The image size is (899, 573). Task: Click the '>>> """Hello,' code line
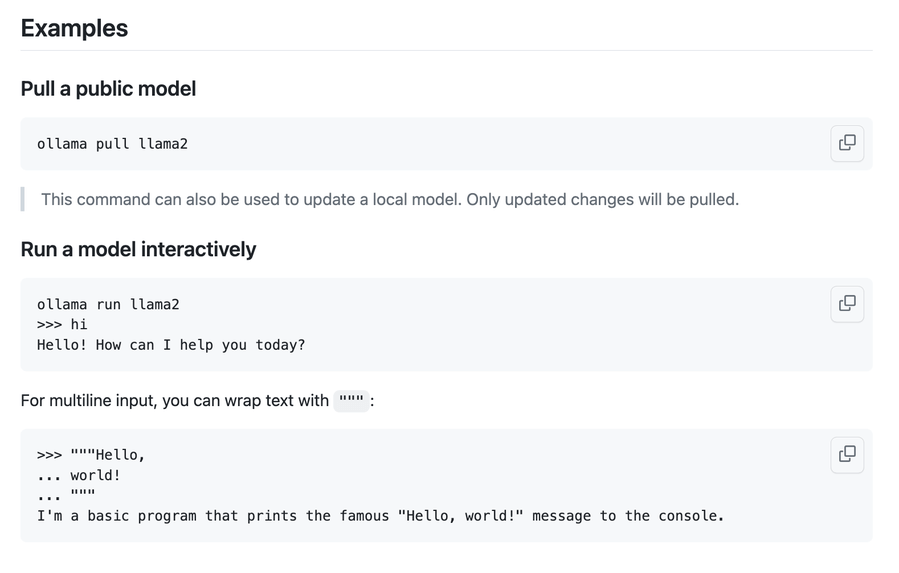(x=91, y=455)
